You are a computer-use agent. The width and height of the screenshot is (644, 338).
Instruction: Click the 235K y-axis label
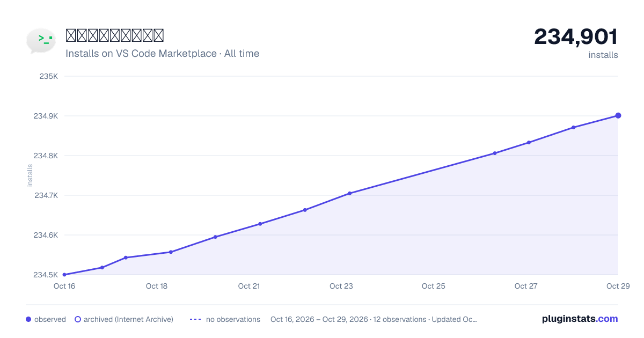tap(49, 76)
